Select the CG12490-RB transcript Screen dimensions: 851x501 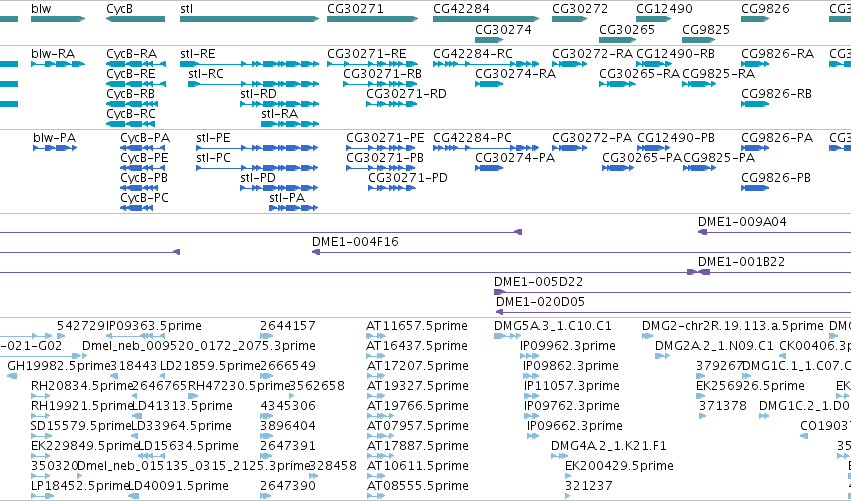pyautogui.click(x=653, y=64)
